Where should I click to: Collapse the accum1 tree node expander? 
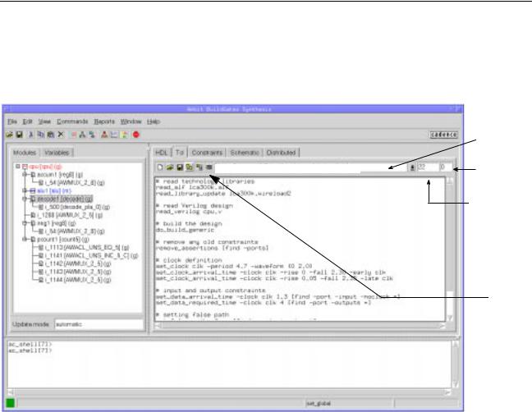(25, 175)
